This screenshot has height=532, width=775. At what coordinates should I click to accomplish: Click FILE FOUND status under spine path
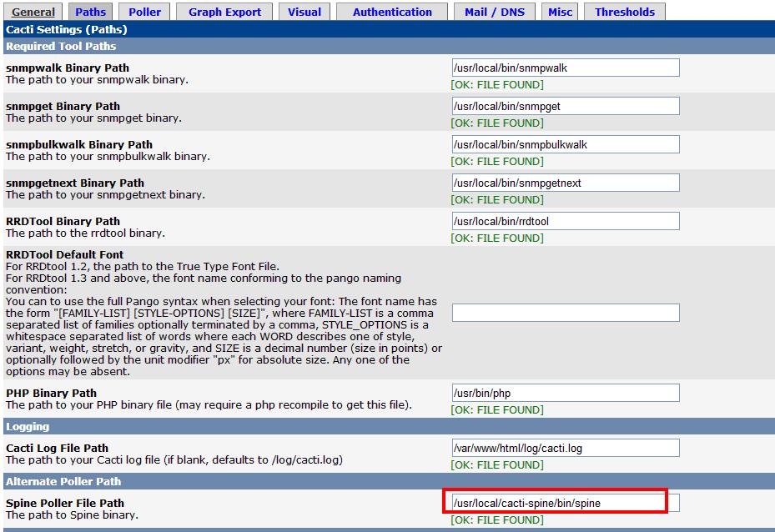pos(497,519)
